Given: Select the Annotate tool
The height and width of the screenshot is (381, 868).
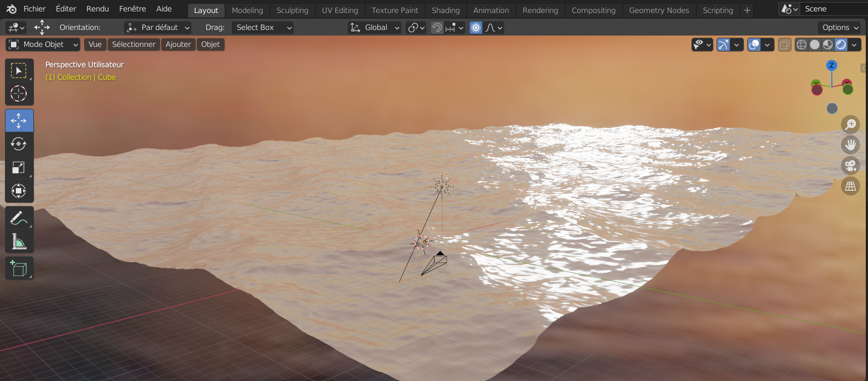Looking at the screenshot, I should click(19, 218).
